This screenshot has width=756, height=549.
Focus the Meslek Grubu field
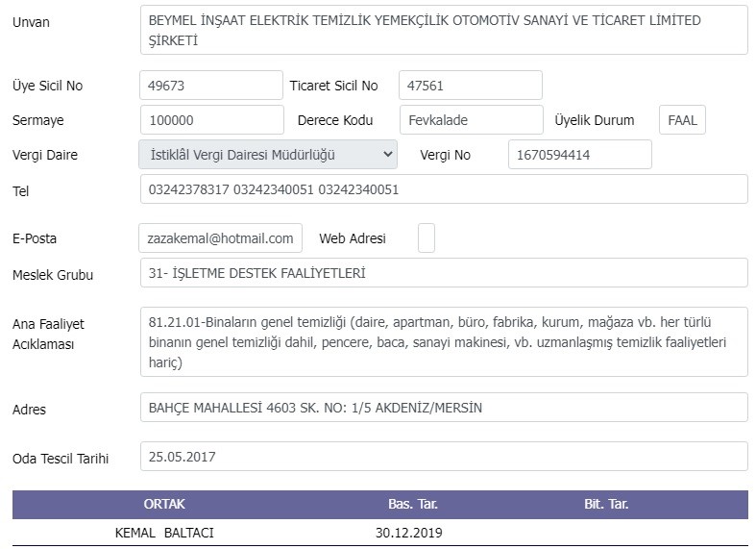coord(444,272)
